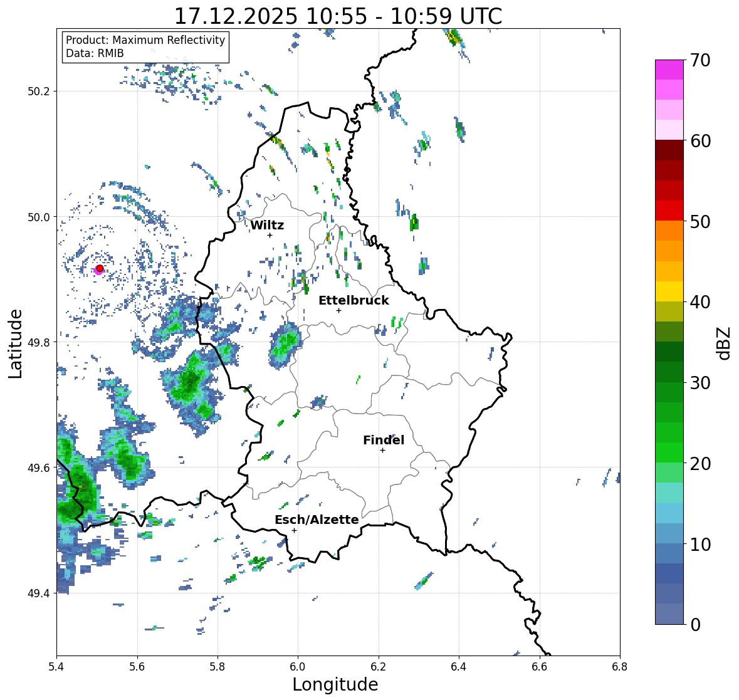Click the 50.2 latitude tick label
The height and width of the screenshot is (700, 739).
(x=39, y=91)
